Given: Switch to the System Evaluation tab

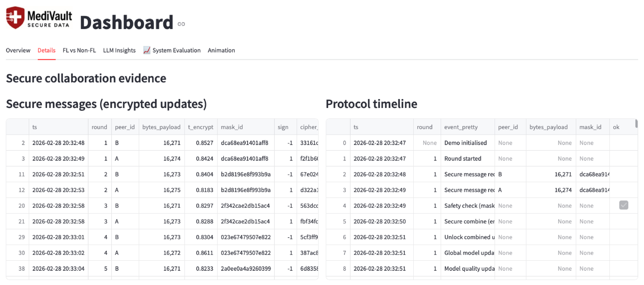Looking at the screenshot, I should point(176,50).
